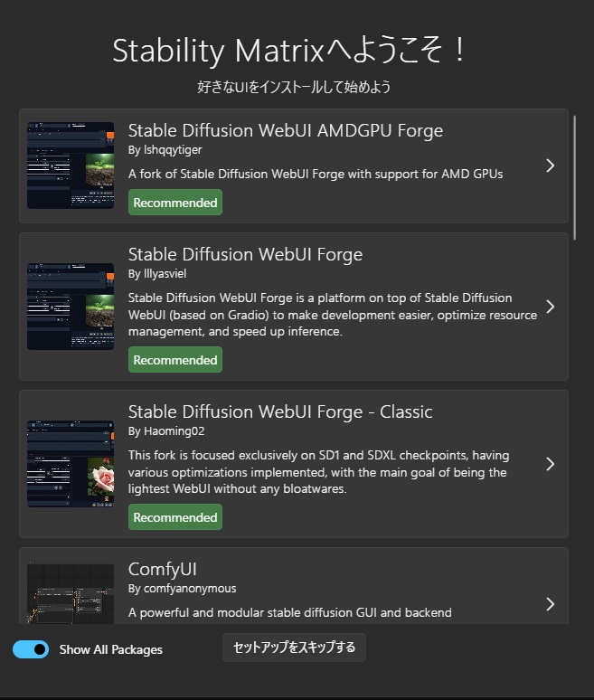Image resolution: width=594 pixels, height=700 pixels.
Task: Select the ComfyUI package title
Action: pyautogui.click(x=163, y=569)
